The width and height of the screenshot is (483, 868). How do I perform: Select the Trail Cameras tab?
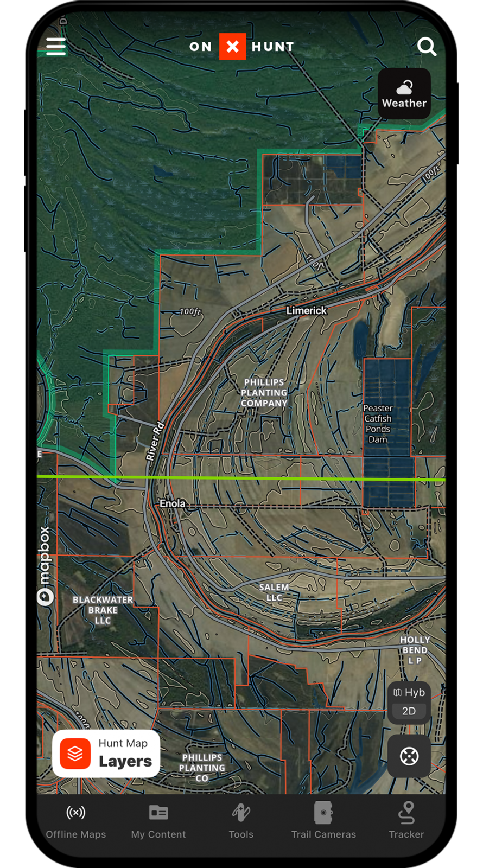point(323,821)
